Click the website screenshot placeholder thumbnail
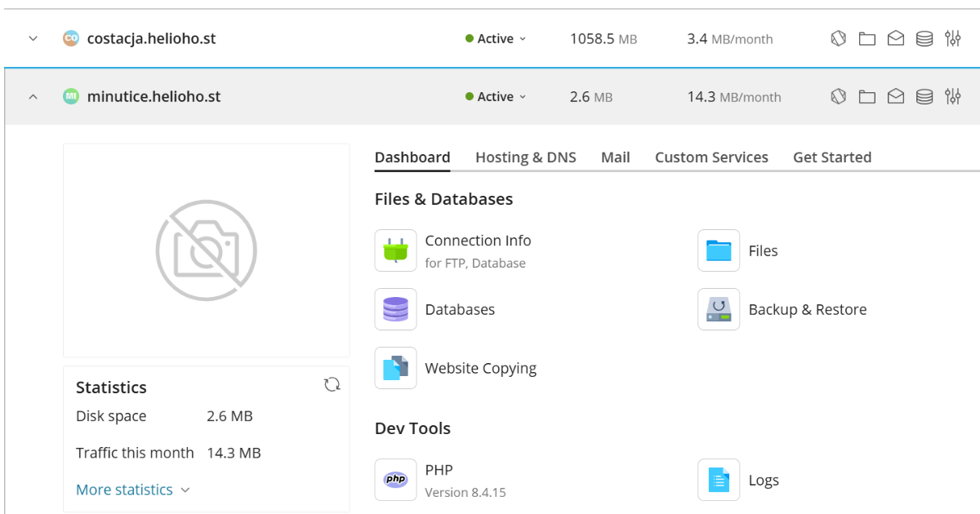Screen dimensions: 980x514 pos(206,250)
